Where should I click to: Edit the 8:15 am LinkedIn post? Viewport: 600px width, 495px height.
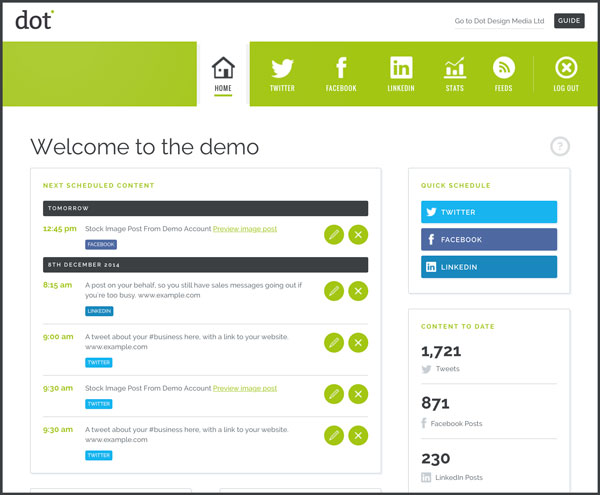(334, 291)
